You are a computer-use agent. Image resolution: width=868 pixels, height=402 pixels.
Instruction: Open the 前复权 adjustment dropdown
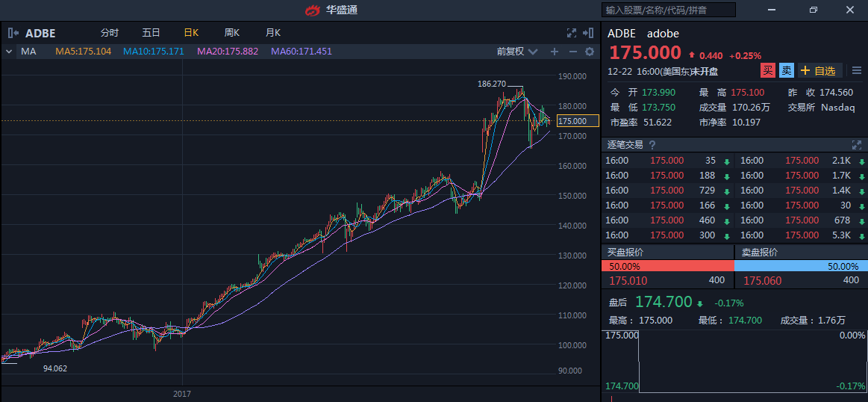pyautogui.click(x=516, y=52)
